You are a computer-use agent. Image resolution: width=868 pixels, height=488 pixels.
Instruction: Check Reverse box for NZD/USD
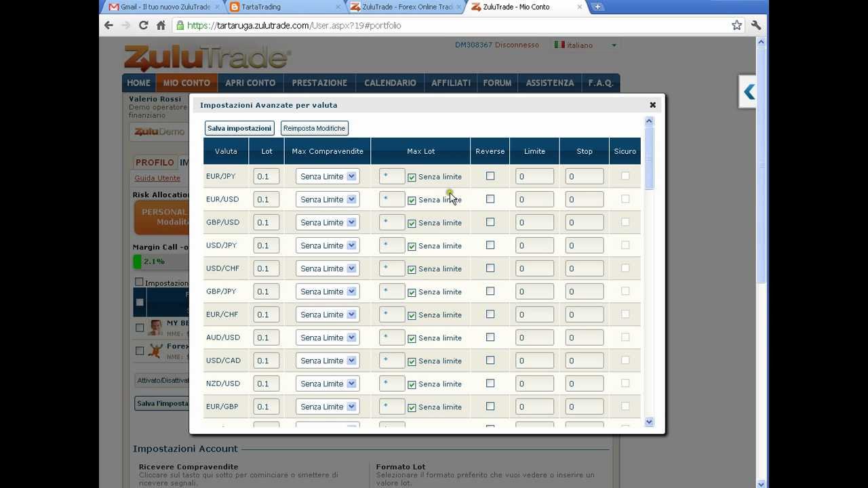pos(490,384)
